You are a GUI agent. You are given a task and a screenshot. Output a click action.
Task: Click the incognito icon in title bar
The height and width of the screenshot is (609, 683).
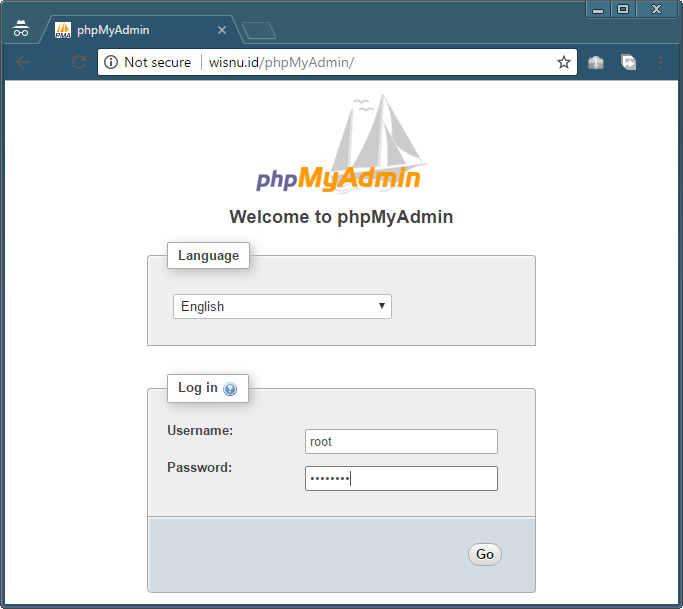(x=21, y=28)
